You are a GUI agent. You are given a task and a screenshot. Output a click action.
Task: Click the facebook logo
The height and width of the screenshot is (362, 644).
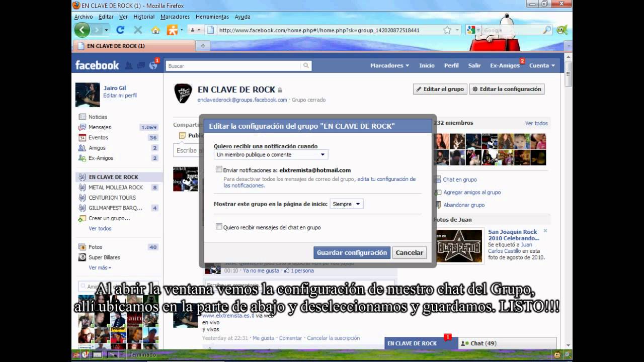97,65
